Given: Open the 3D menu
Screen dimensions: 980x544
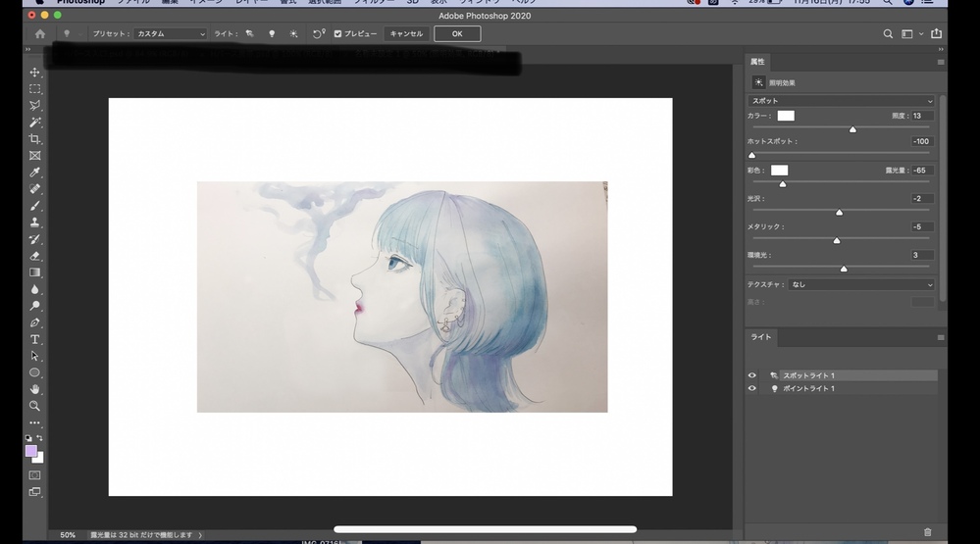Looking at the screenshot, I should click(x=412, y=2).
